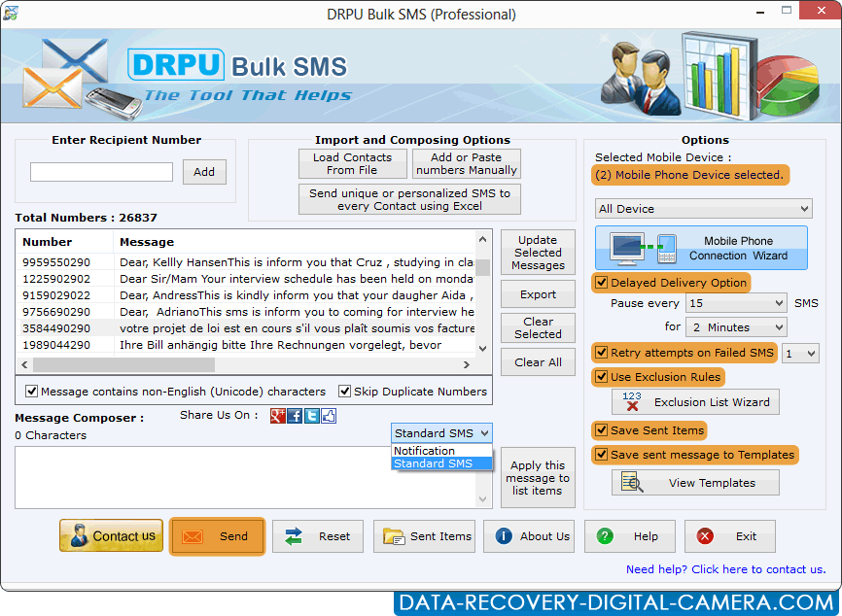Minimize the DRPU Bulk SMS window
Viewport: 842px width, 616px height.
[x=759, y=12]
